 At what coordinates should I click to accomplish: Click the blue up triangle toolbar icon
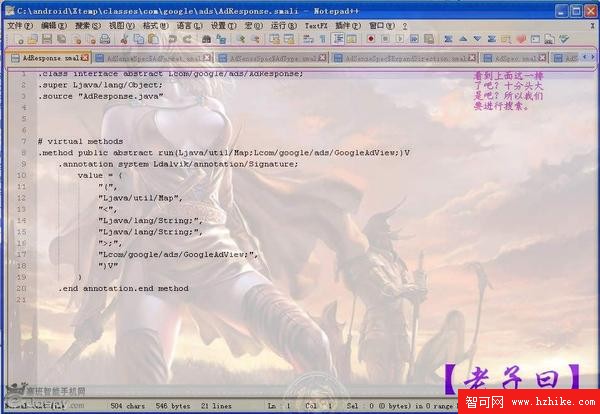pos(463,39)
